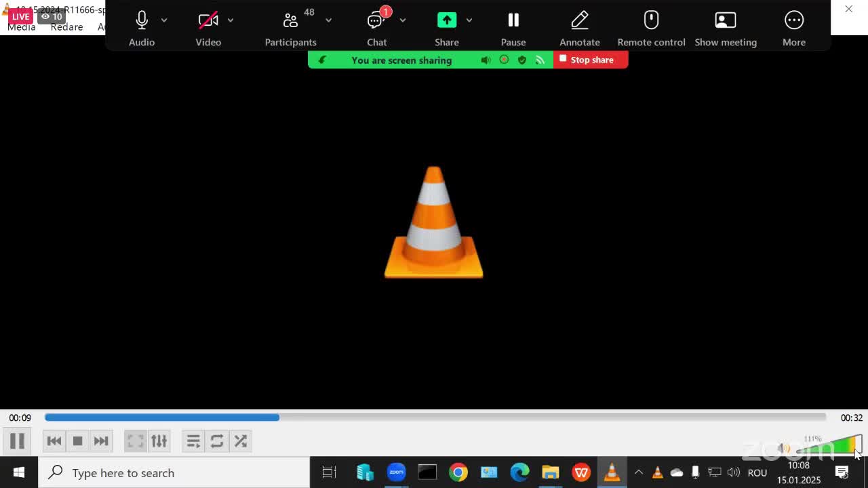Go to previous media in VLC
868x488 pixels.
pyautogui.click(x=54, y=441)
